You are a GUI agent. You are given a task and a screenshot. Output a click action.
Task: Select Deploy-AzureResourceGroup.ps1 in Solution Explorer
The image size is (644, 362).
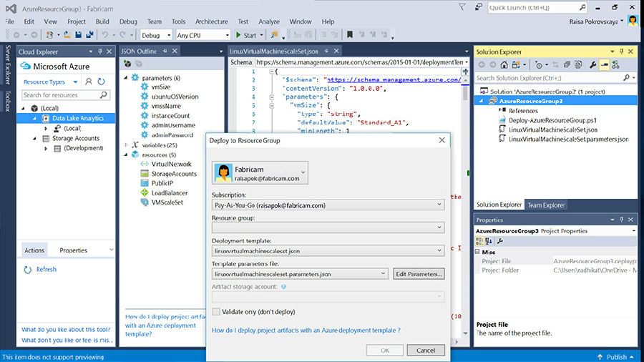click(x=552, y=120)
